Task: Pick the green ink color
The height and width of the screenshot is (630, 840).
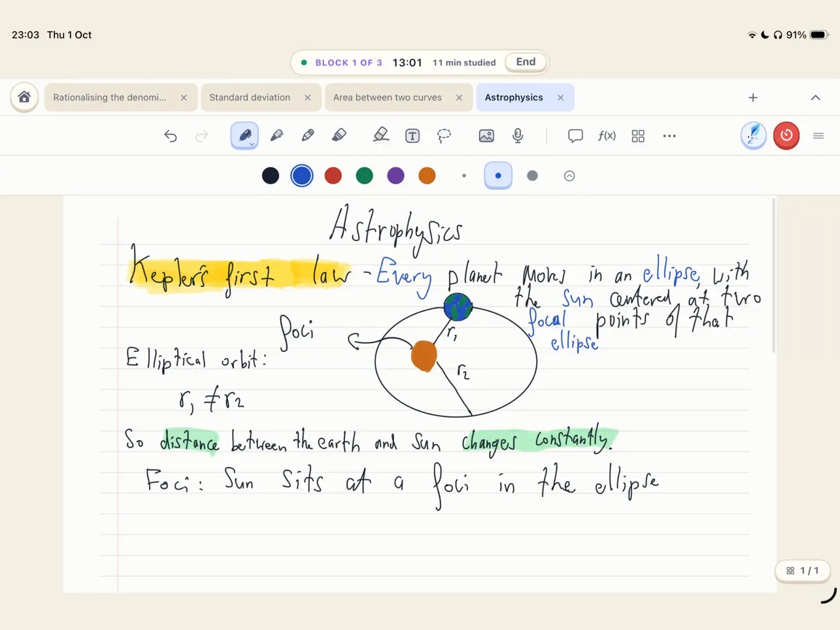Action: (x=365, y=176)
